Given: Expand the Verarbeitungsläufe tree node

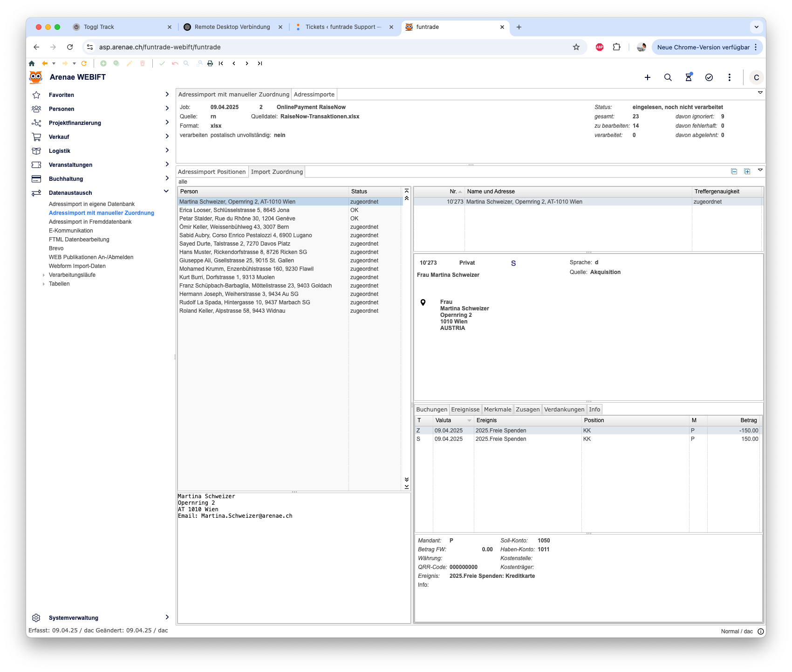Looking at the screenshot, I should (x=44, y=275).
